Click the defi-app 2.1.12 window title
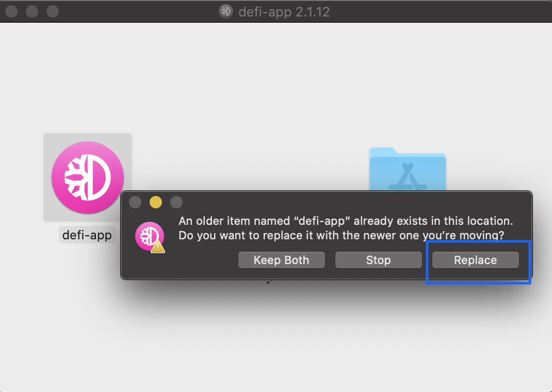 pos(284,12)
